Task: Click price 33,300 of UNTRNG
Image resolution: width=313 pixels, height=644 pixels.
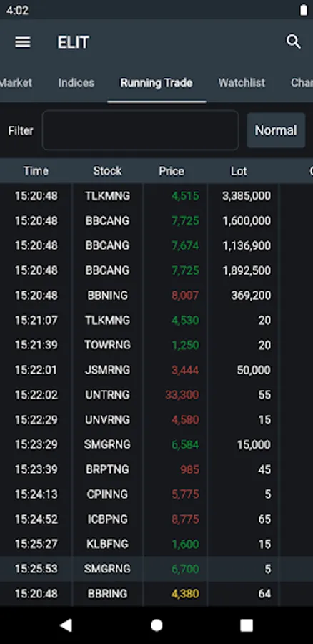Action: pos(182,395)
